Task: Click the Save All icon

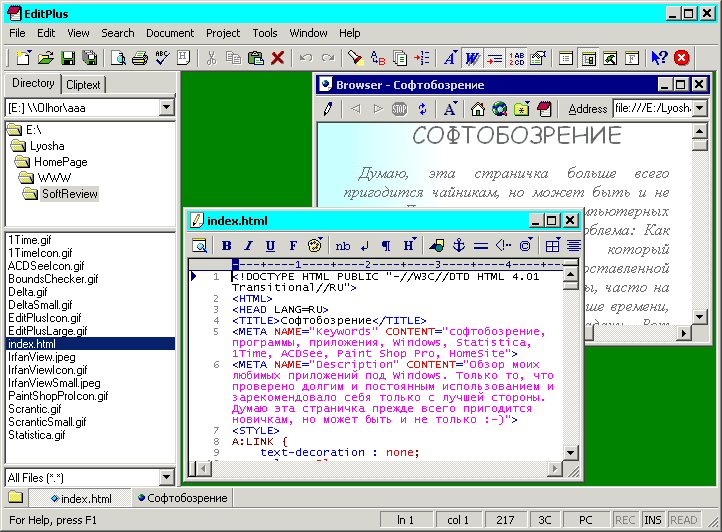Action: [x=90, y=58]
